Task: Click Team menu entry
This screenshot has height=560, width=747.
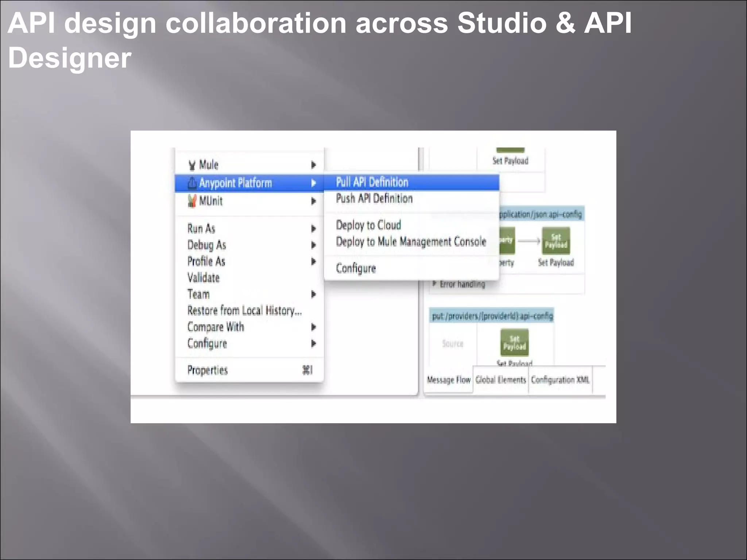Action: [x=249, y=294]
